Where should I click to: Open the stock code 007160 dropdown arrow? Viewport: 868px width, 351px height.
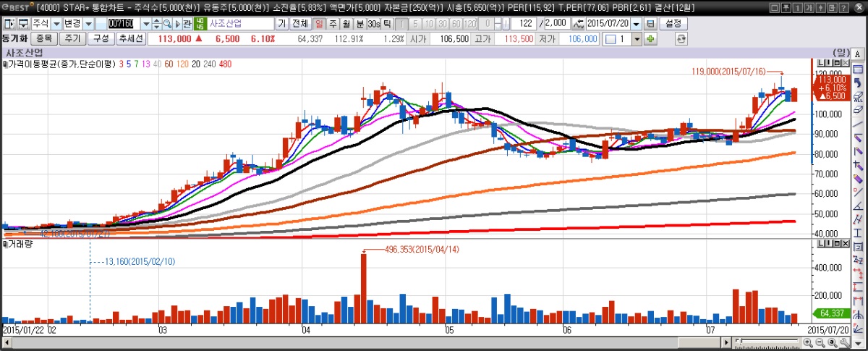[x=146, y=23]
